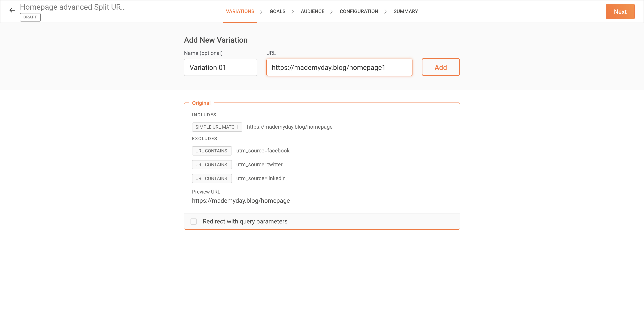The height and width of the screenshot is (330, 644).
Task: Click the SIMPLE URL MATCH tag
Action: [x=217, y=127]
